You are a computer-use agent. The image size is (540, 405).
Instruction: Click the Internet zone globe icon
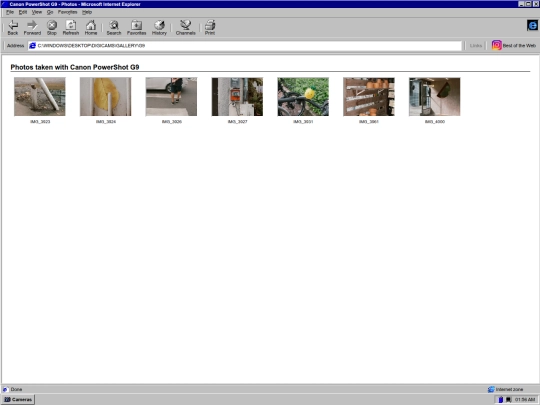tap(491, 390)
